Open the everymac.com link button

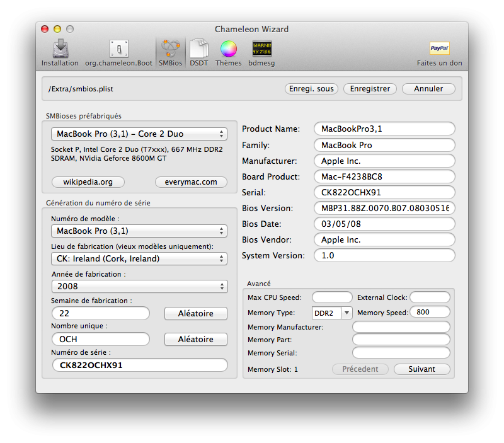point(190,182)
